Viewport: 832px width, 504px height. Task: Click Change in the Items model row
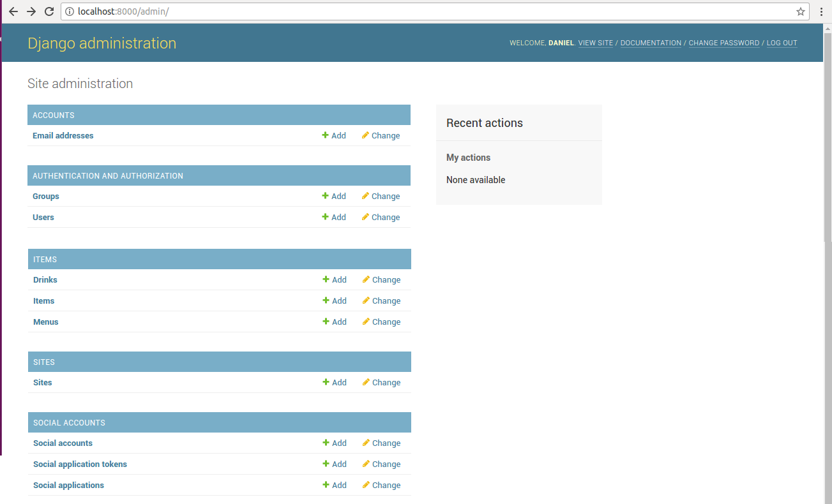tap(381, 300)
